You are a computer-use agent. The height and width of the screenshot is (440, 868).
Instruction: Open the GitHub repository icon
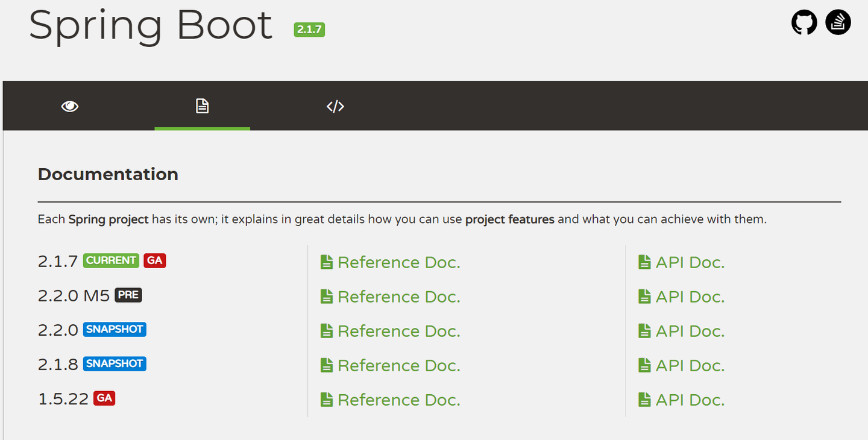804,23
